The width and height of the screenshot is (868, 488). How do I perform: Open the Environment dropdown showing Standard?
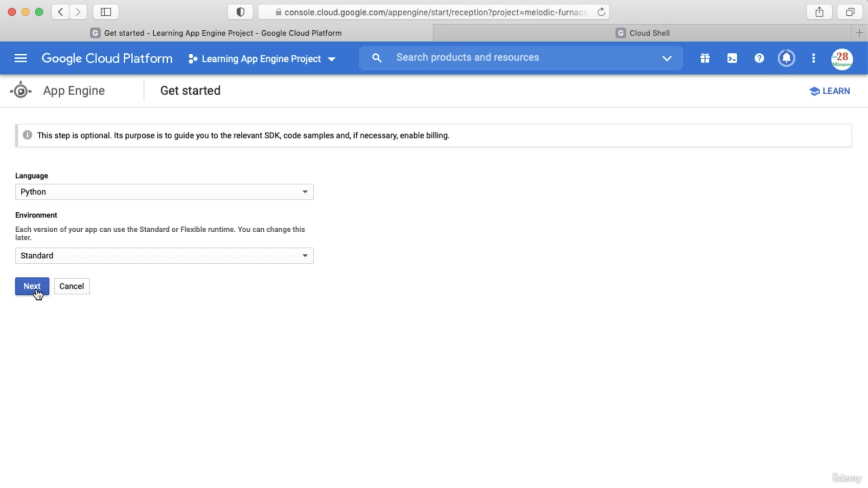164,256
